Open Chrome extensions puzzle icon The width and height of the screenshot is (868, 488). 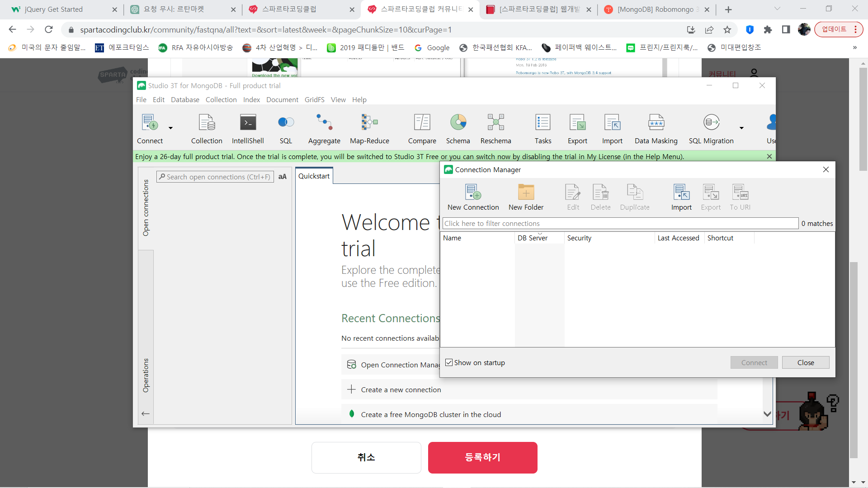coord(768,30)
